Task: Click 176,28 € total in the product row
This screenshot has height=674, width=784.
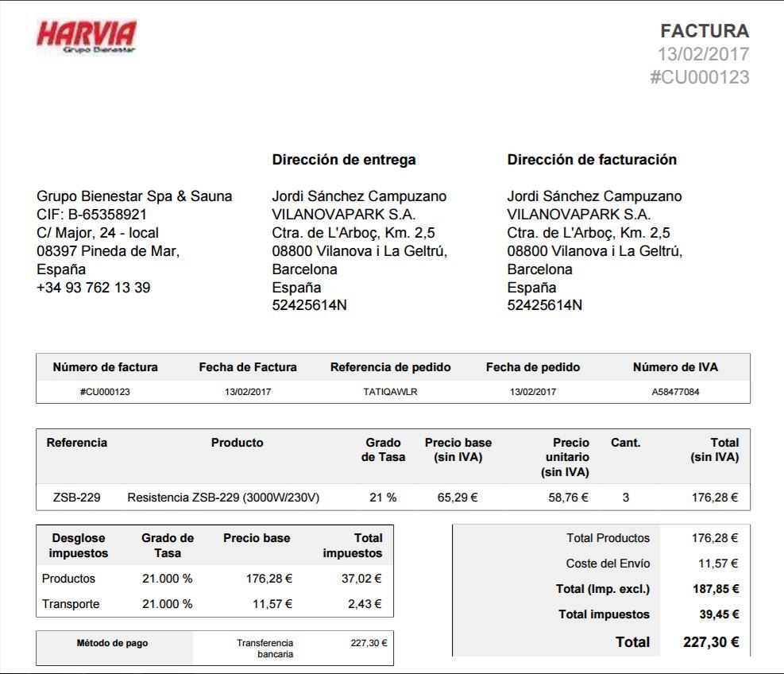Action: tap(715, 498)
